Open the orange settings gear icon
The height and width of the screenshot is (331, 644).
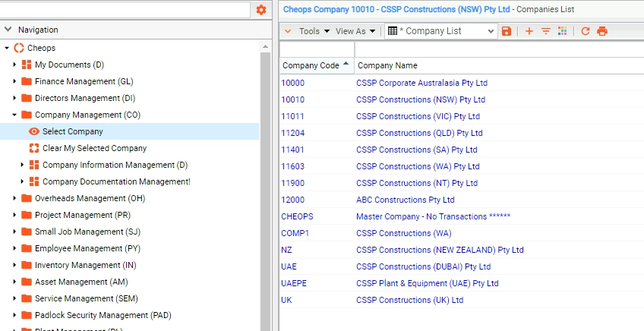(260, 10)
